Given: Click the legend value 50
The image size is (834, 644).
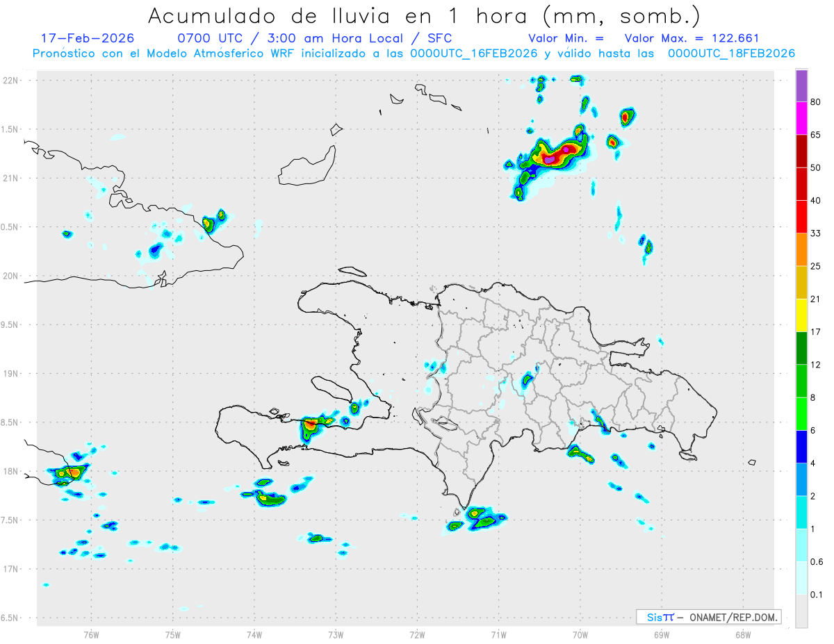Looking at the screenshot, I should pyautogui.click(x=816, y=167).
